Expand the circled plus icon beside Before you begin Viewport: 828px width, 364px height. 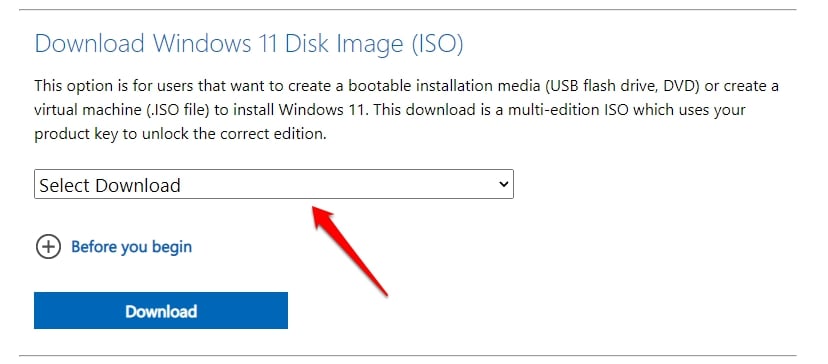(x=48, y=247)
